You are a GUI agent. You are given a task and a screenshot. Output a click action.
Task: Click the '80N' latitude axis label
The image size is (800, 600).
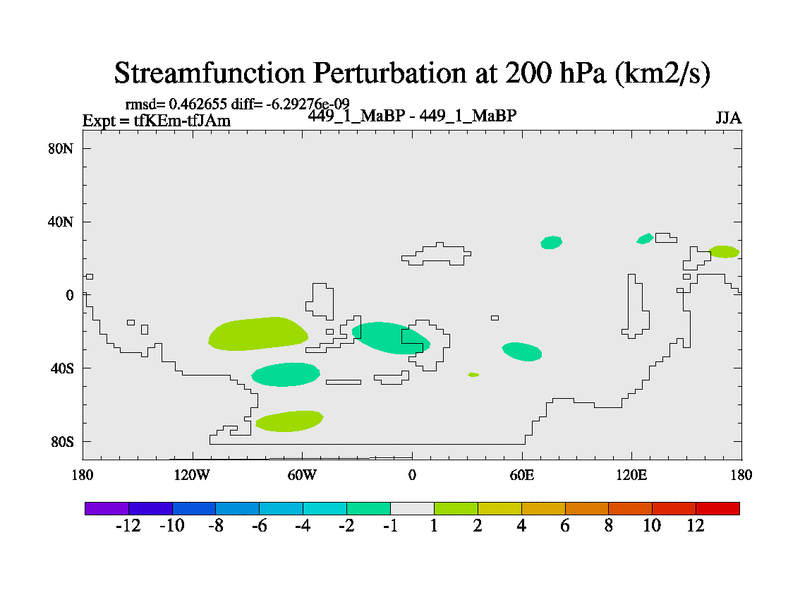point(61,148)
